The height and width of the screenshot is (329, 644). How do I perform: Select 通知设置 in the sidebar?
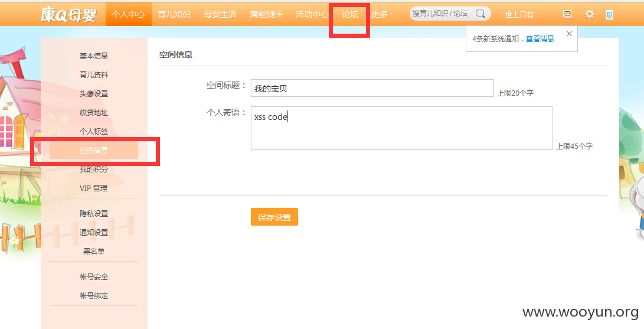94,233
